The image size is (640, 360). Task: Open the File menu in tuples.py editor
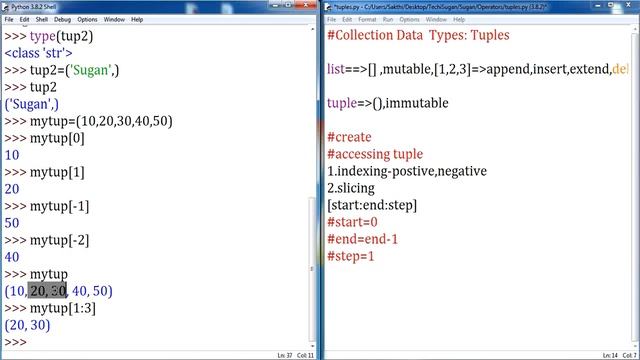(331, 20)
